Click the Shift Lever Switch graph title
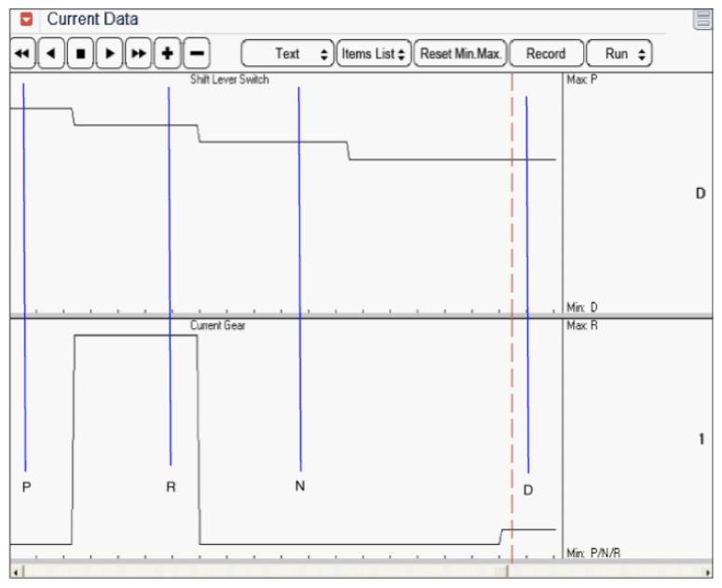This screenshot has height=588, width=722. [x=229, y=80]
